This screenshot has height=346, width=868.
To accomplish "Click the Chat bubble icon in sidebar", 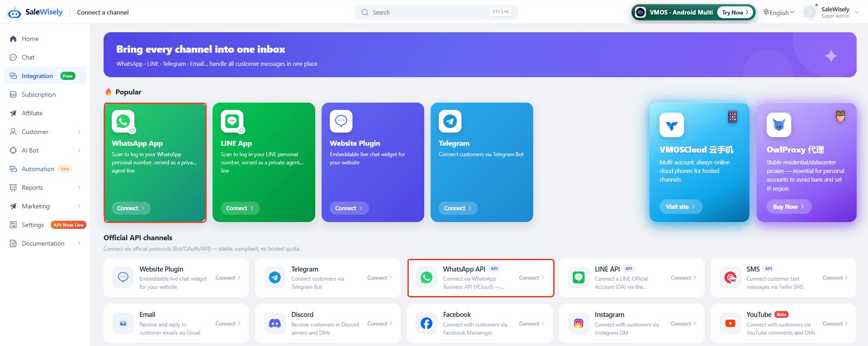I will 13,57.
